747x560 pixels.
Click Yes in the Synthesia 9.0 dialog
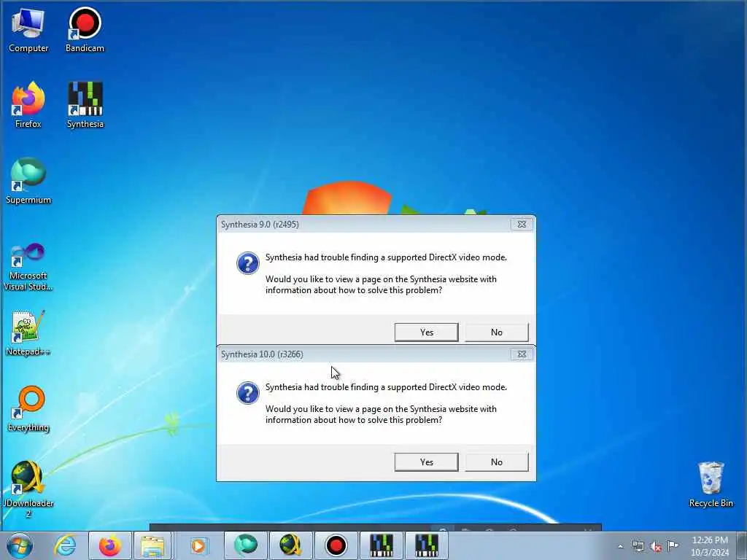coord(426,332)
